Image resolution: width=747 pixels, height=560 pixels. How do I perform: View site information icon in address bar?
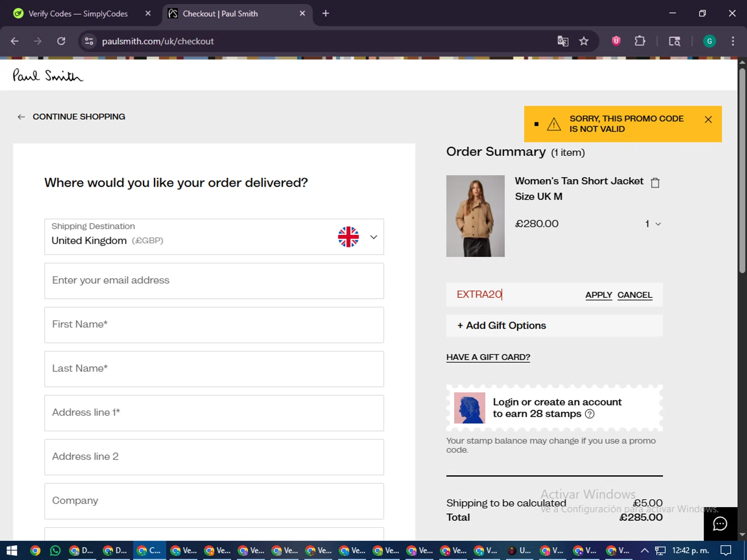(x=89, y=41)
